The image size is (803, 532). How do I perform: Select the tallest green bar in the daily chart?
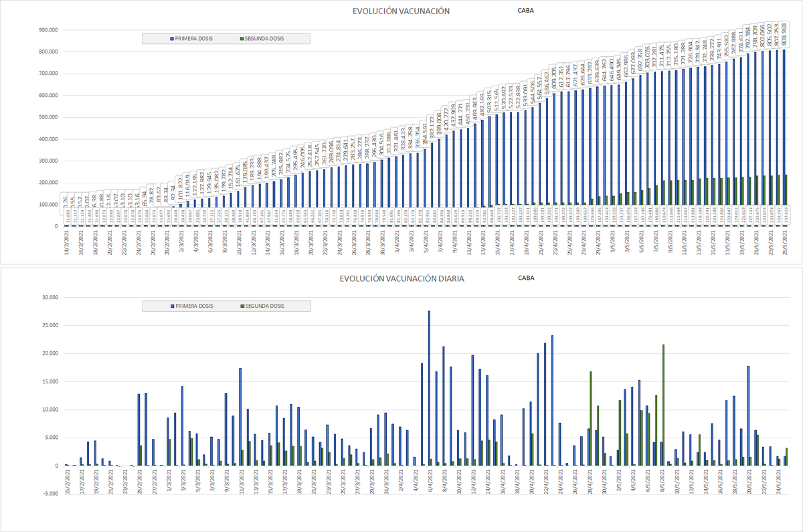pos(663,405)
